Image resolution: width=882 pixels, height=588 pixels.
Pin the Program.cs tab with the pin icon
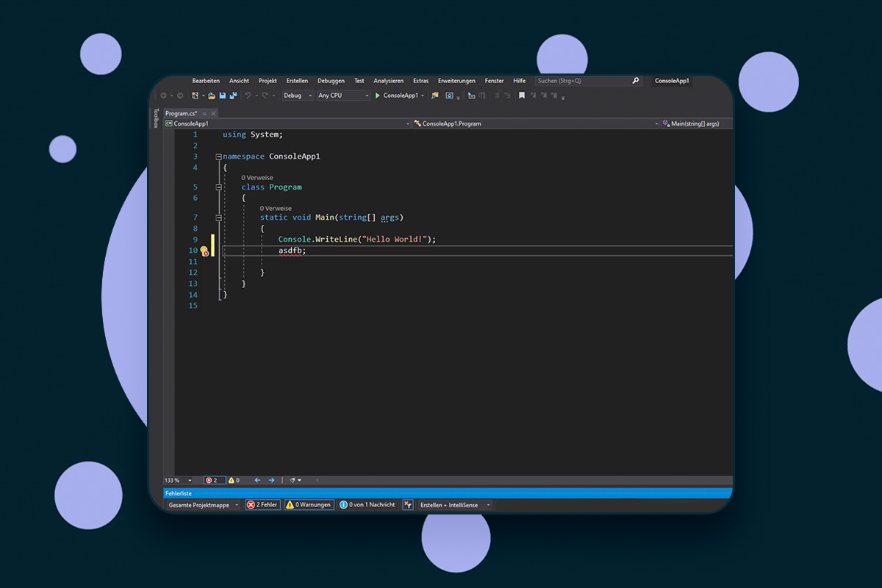pyautogui.click(x=204, y=113)
